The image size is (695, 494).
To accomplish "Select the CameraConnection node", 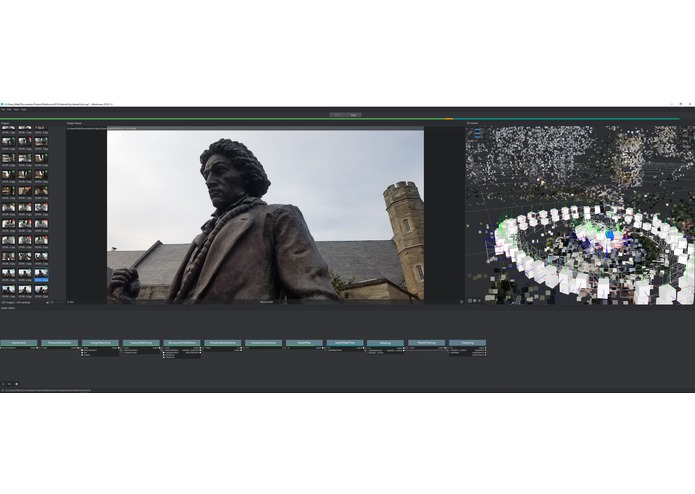I will click(263, 343).
